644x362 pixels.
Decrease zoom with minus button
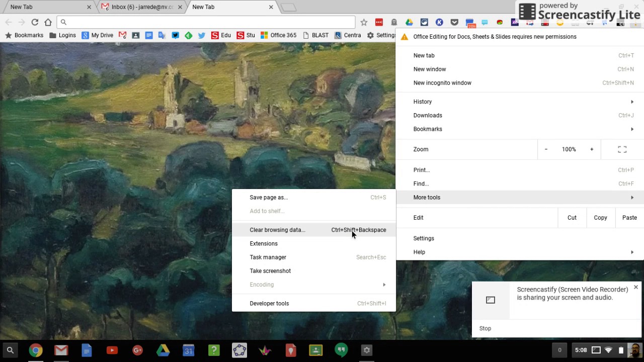(x=546, y=149)
